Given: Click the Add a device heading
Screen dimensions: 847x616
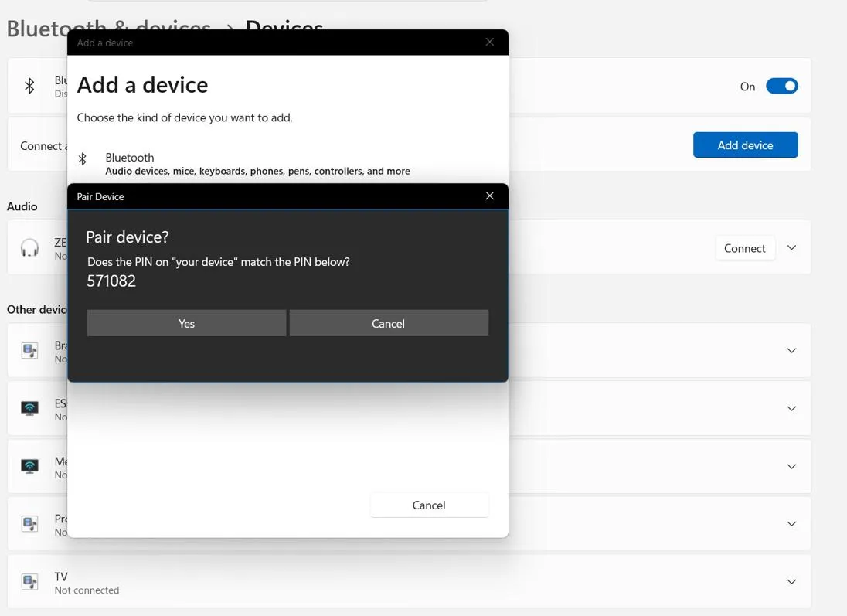Looking at the screenshot, I should pos(143,85).
